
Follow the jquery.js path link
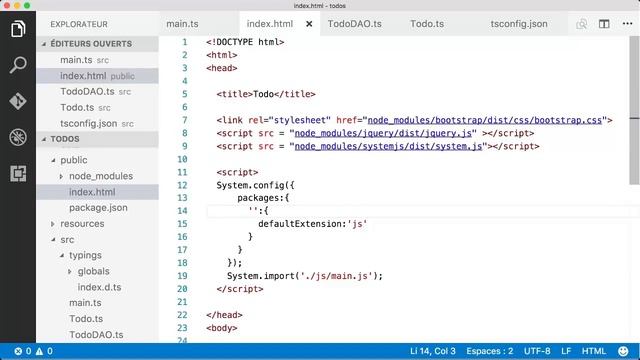point(383,133)
